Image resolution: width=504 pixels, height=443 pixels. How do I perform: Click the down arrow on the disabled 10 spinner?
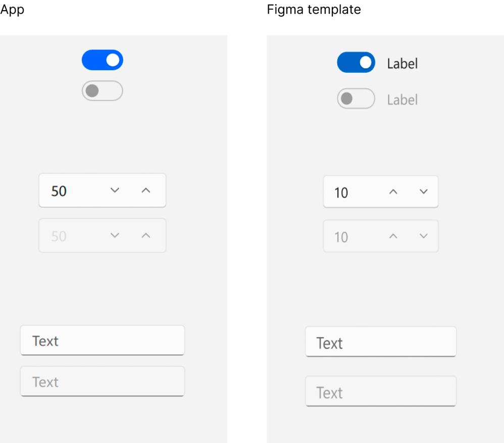(424, 236)
